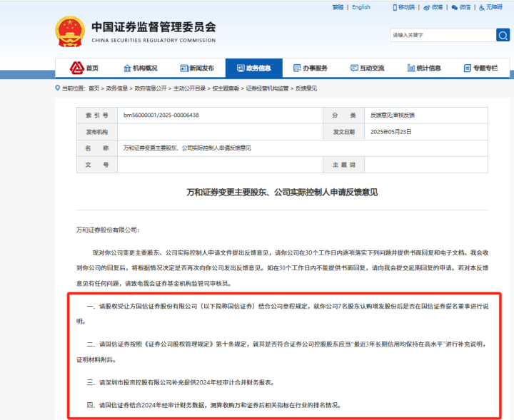Open the 微信 link
The height and width of the screenshot is (420, 514).
pyautogui.click(x=465, y=7)
